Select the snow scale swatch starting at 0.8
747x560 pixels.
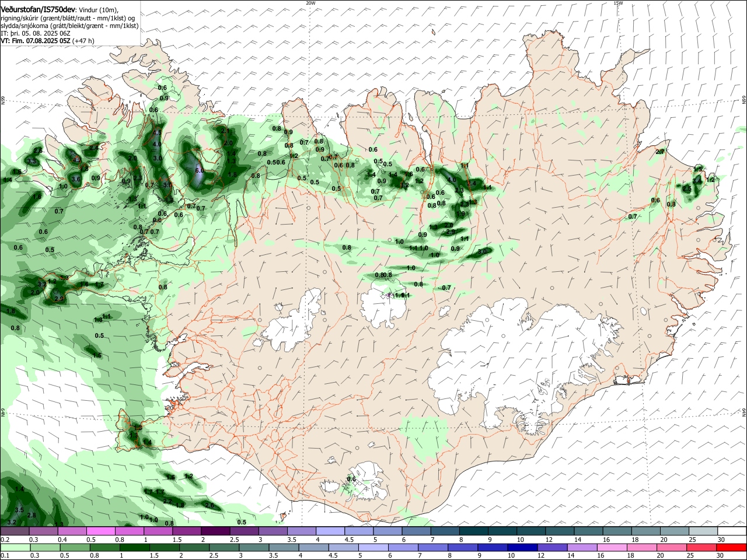[129, 531]
